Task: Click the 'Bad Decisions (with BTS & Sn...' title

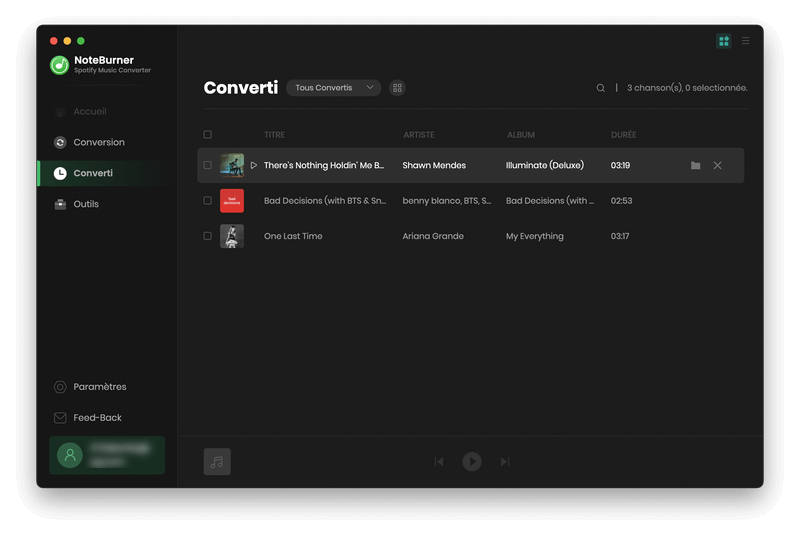Action: (x=324, y=200)
